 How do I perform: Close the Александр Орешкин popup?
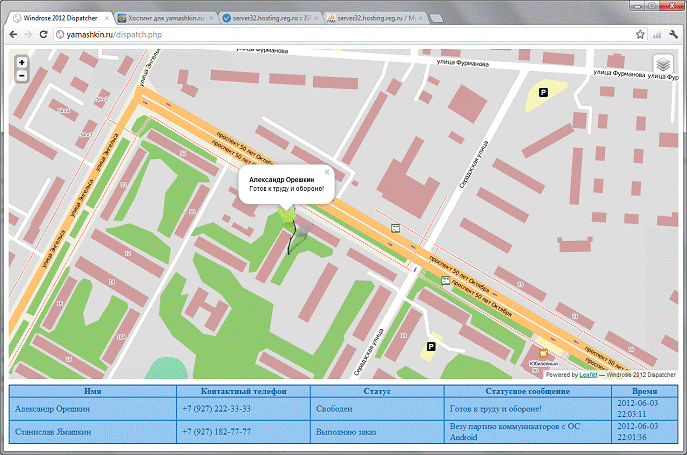326,172
